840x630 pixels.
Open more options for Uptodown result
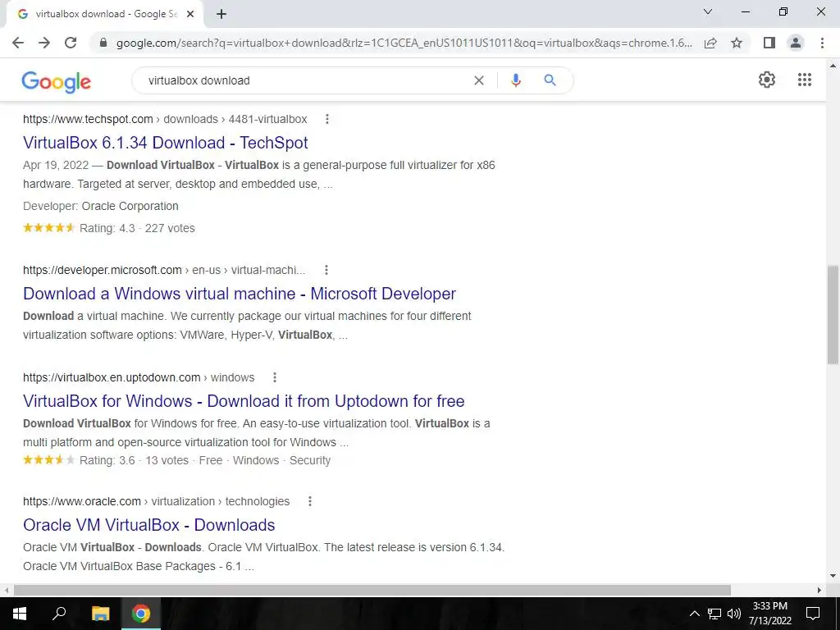275,377
